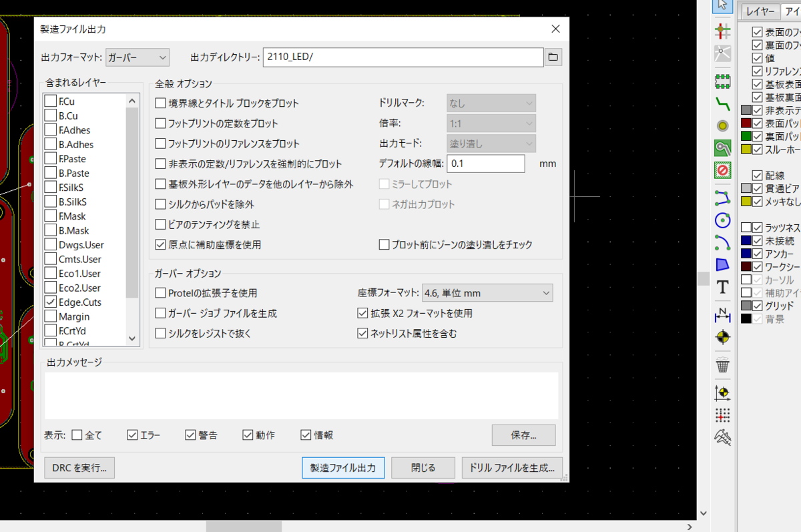The width and height of the screenshot is (801, 532).
Task: Click the DRC を実行 button
Action: tap(79, 467)
